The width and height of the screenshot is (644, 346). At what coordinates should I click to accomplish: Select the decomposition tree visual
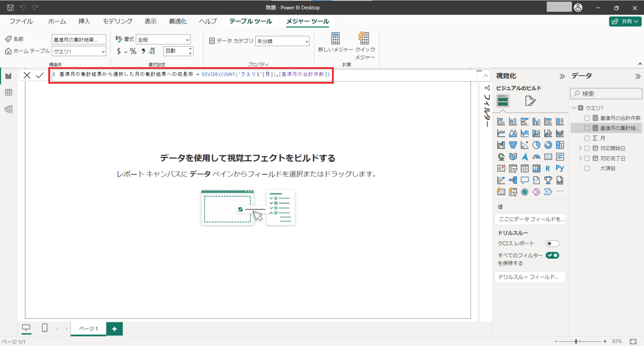point(513,180)
